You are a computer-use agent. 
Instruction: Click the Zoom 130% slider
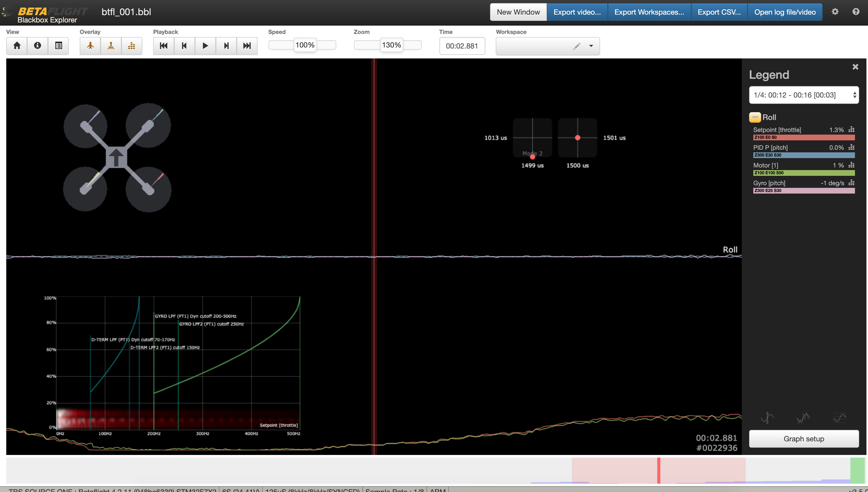coord(391,45)
